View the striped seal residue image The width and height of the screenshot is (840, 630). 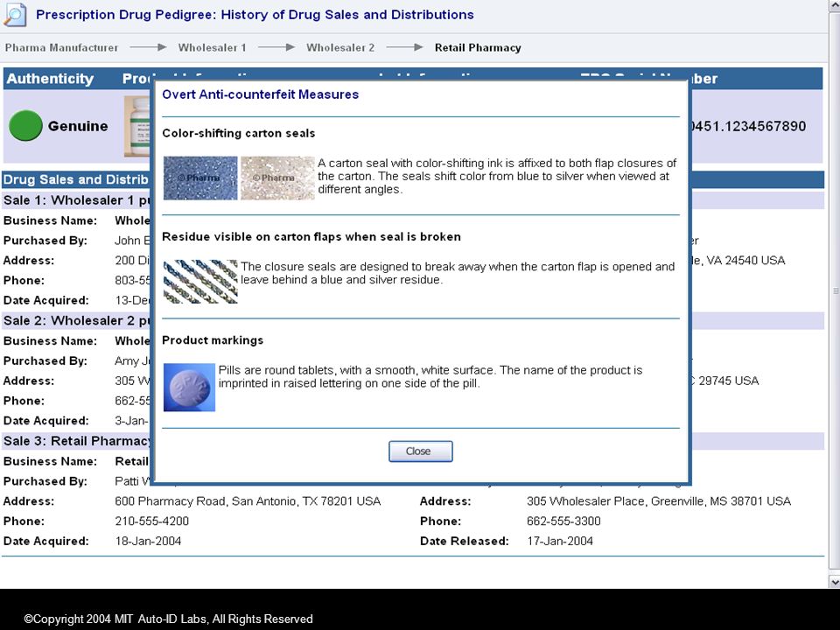[x=200, y=282]
